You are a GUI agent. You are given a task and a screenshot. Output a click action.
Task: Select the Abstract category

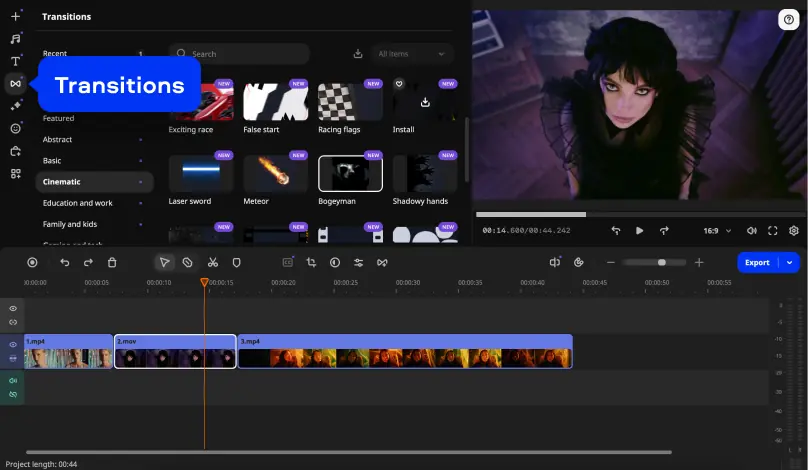[x=57, y=139]
